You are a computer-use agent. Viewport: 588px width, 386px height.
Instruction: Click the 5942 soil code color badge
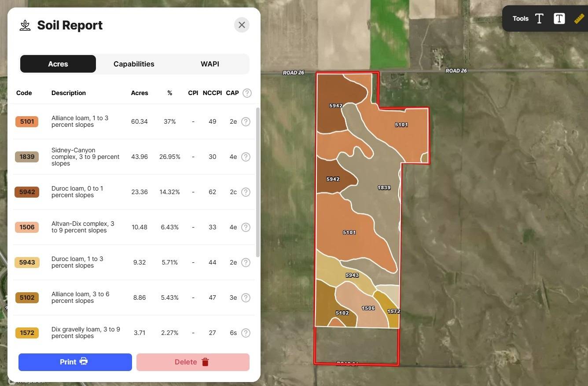click(x=27, y=192)
